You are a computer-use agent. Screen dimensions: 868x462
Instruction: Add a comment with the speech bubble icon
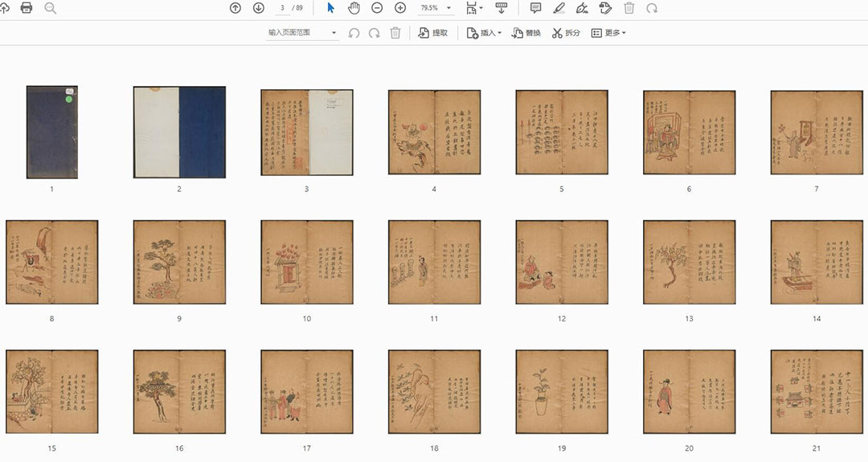click(x=535, y=8)
